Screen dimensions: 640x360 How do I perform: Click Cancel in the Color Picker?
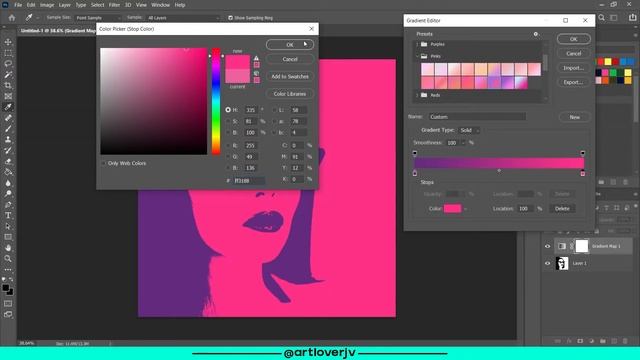click(x=290, y=59)
